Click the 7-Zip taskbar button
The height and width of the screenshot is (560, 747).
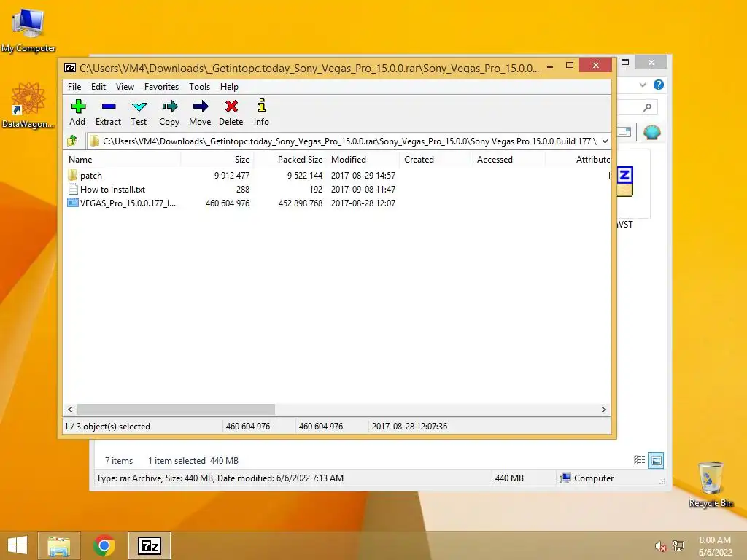[x=149, y=545]
